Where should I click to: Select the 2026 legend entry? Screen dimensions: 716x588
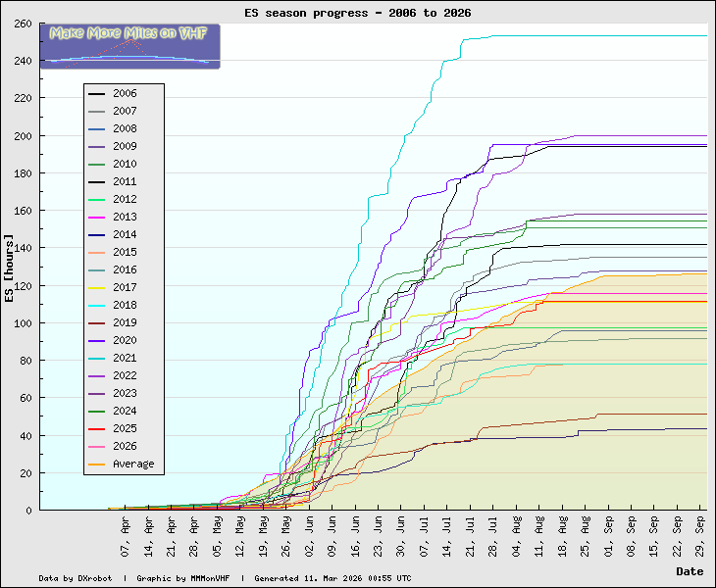(x=125, y=447)
